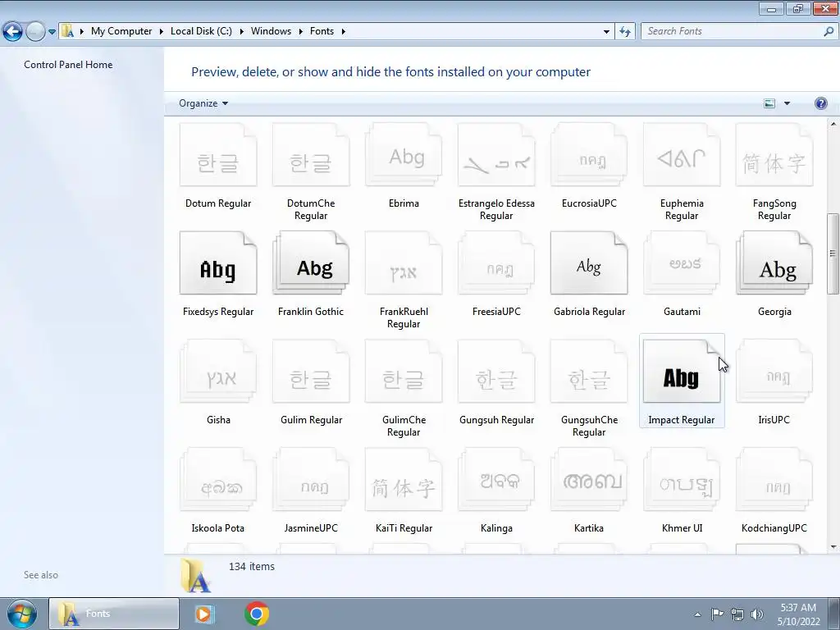Open the Organize menu
This screenshot has width=840, height=630.
coord(203,103)
